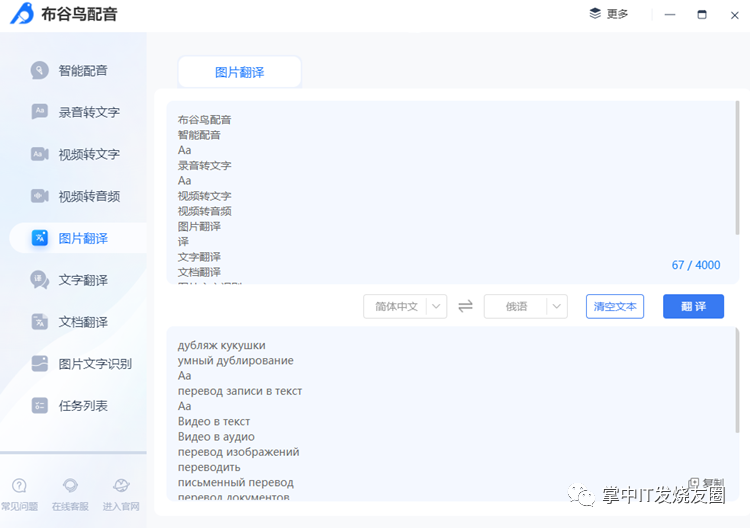The height and width of the screenshot is (528, 750).
Task: Click the '录音转文字' source text line
Action: pos(205,165)
